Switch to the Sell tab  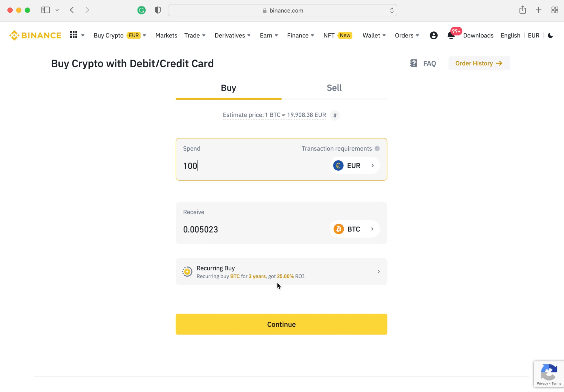334,88
